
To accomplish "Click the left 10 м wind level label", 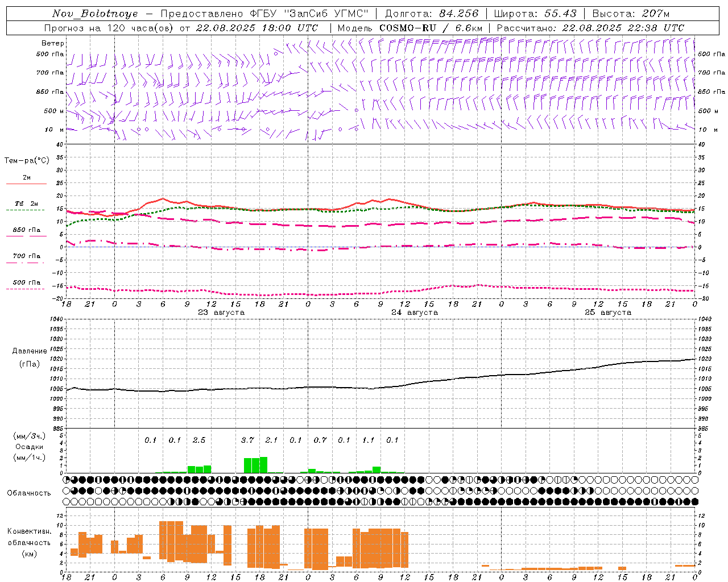I will click(54, 130).
